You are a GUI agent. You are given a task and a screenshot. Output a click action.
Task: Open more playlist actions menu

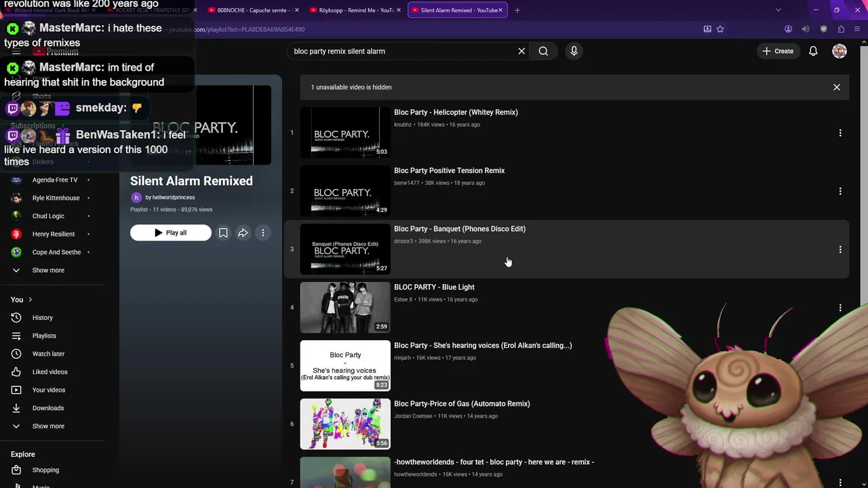(263, 232)
